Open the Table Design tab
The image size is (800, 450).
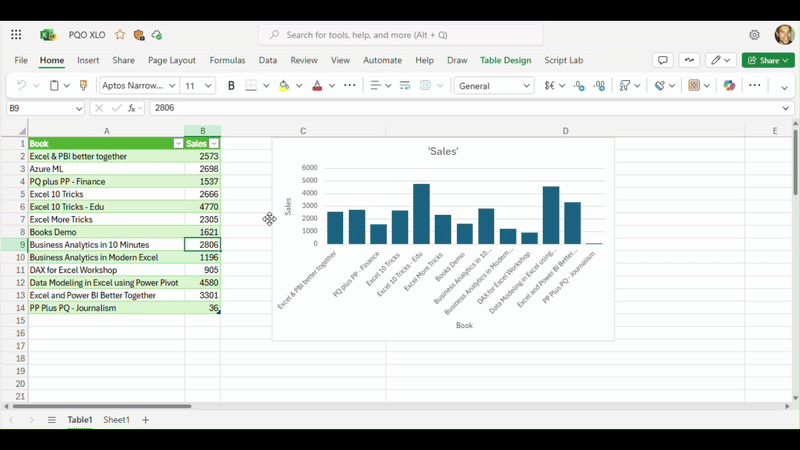pos(505,60)
